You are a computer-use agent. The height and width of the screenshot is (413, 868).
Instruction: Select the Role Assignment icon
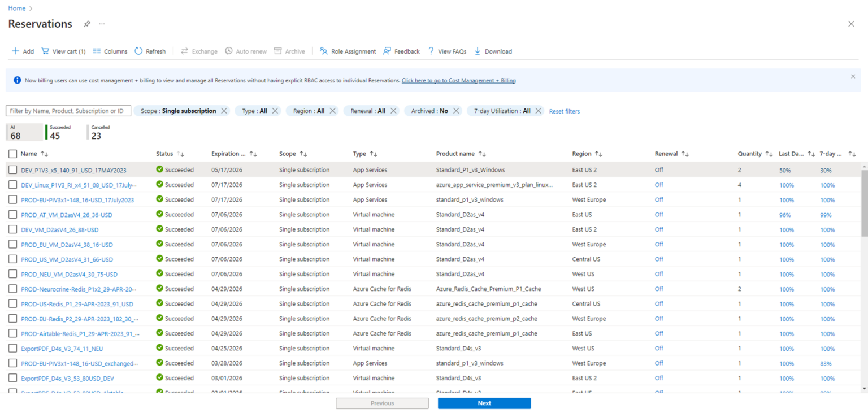(324, 51)
